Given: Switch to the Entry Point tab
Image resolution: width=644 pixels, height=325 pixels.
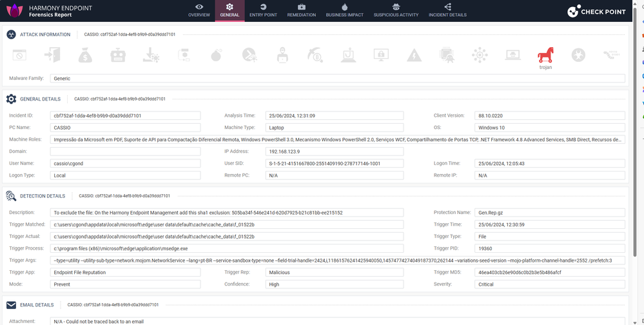Looking at the screenshot, I should [263, 10].
